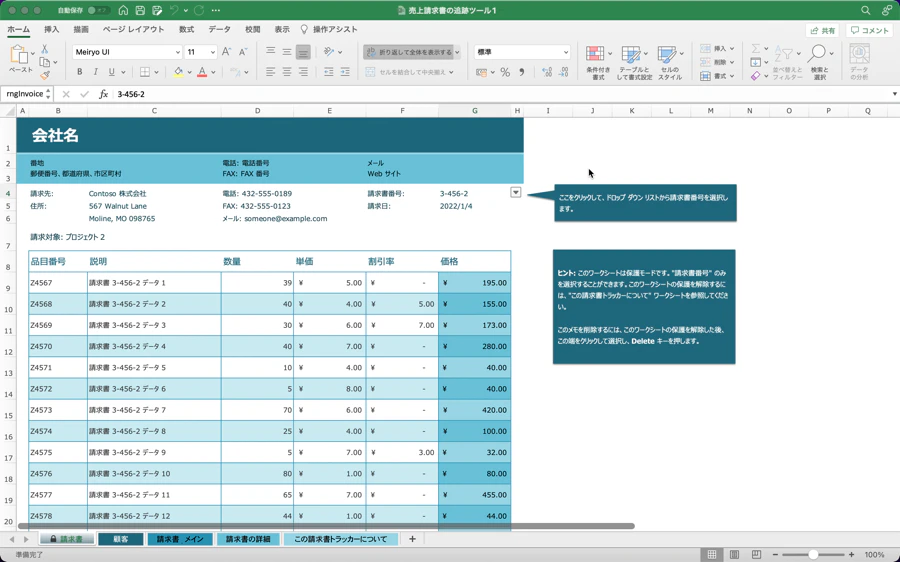Open the データ ribbon tab
Viewport: 900px width, 562px height.
219,30
